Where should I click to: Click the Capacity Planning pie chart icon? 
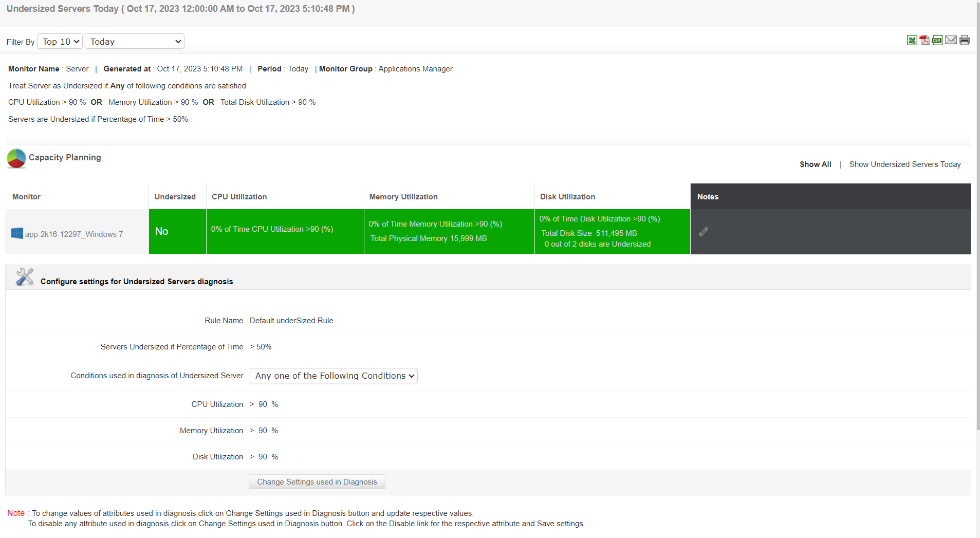(x=16, y=158)
